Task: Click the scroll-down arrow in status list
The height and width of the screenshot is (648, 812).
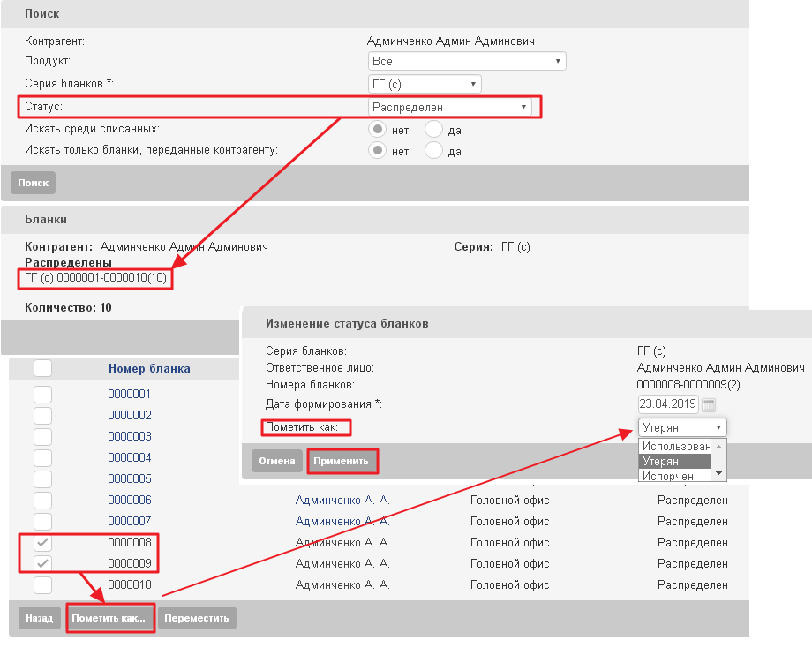Action: [718, 473]
